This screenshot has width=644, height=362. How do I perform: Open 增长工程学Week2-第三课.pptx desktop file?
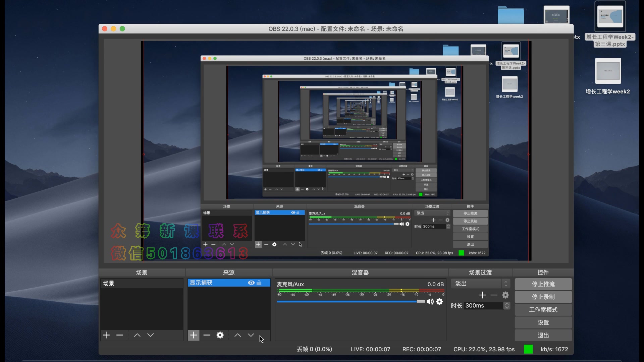click(610, 24)
